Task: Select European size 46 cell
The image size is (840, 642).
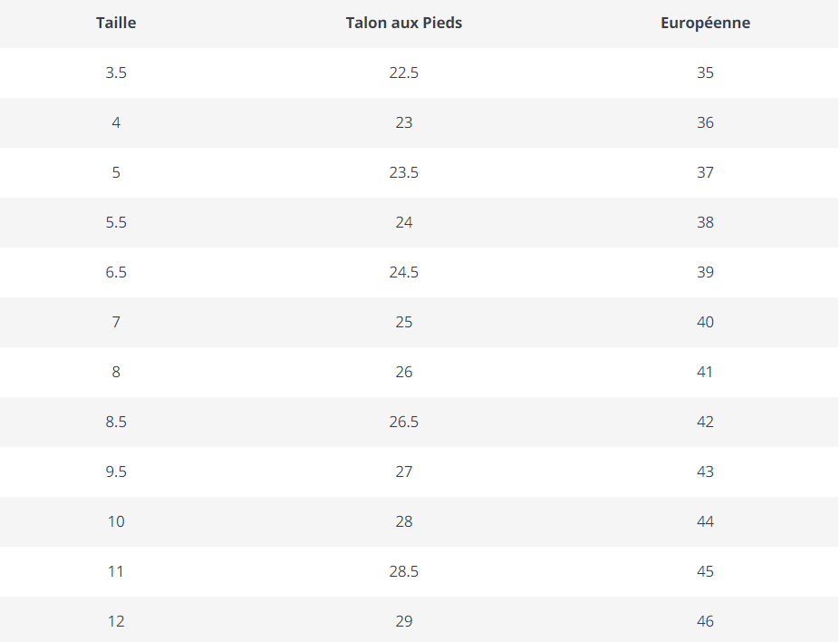Action: (x=705, y=621)
